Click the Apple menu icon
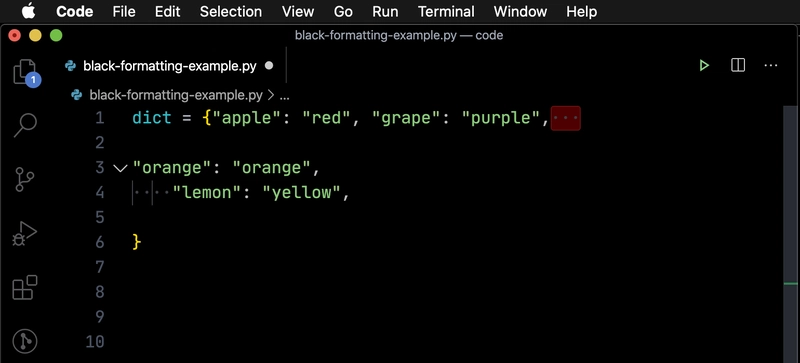Screen dimensions: 800x363 (x=29, y=11)
